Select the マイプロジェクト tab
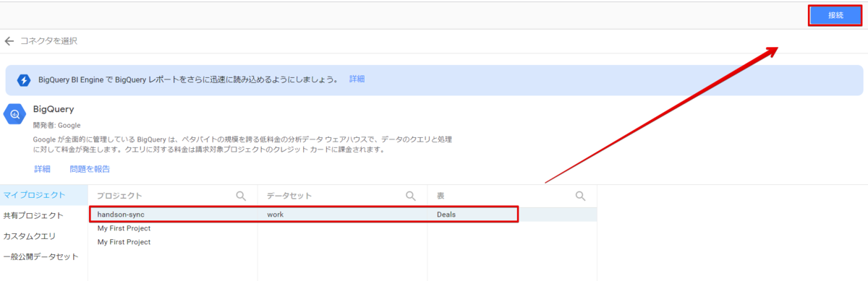This screenshot has height=281, width=868. coord(43,195)
